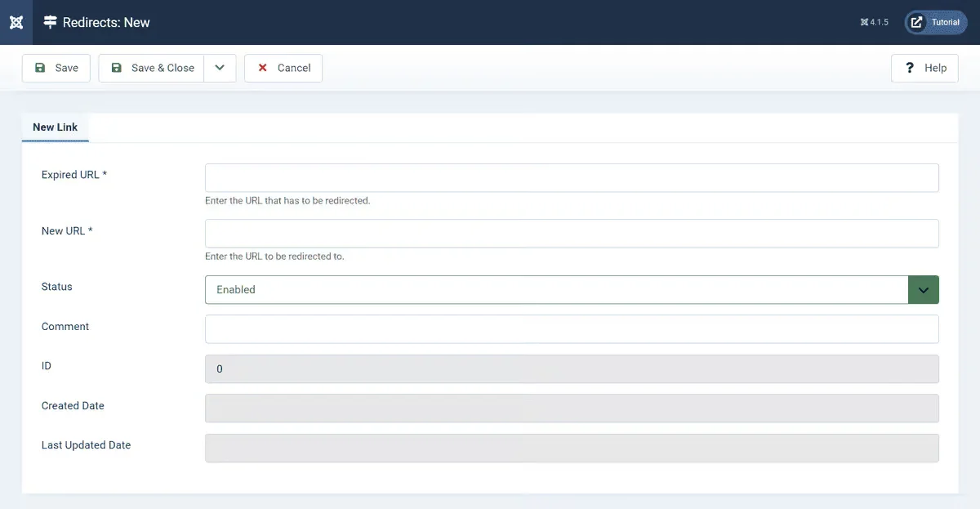
Task: Open the Status dropdown showing Enabled
Action: (x=572, y=289)
